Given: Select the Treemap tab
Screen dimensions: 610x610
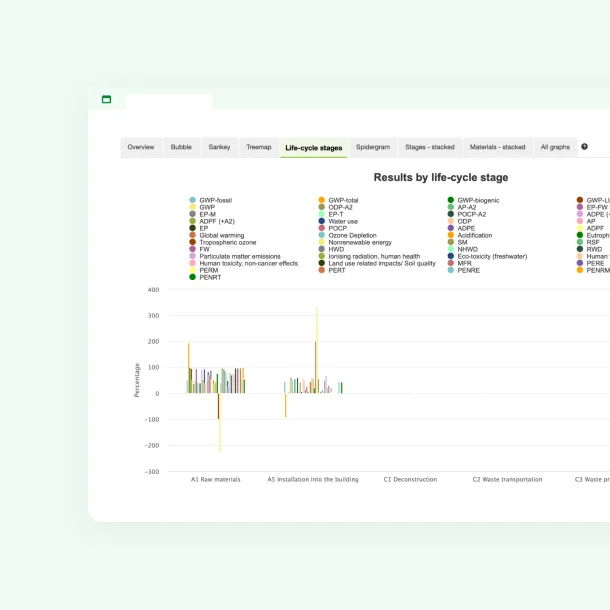Looking at the screenshot, I should 259,147.
